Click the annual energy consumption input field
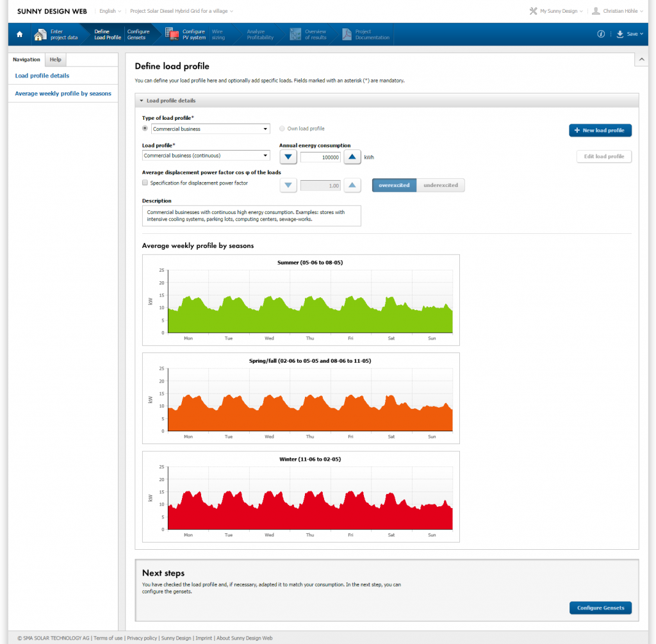This screenshot has height=644, width=656. click(x=320, y=157)
